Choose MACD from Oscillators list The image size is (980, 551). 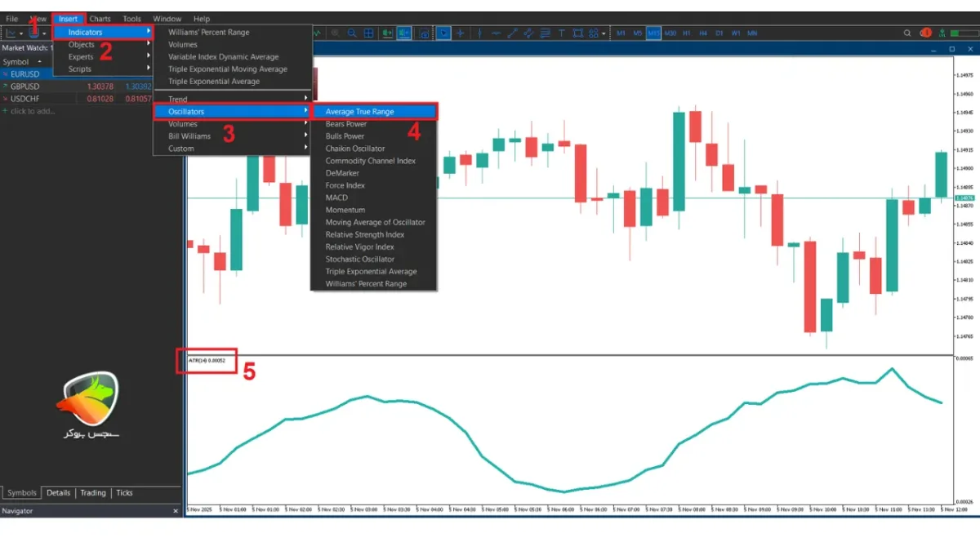tap(374, 198)
